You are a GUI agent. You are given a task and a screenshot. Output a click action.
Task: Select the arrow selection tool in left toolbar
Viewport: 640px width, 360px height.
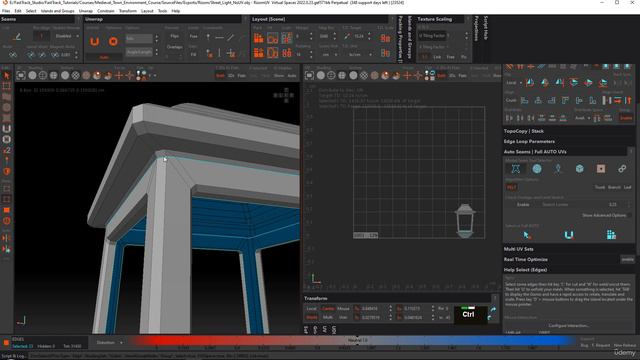click(x=7, y=76)
